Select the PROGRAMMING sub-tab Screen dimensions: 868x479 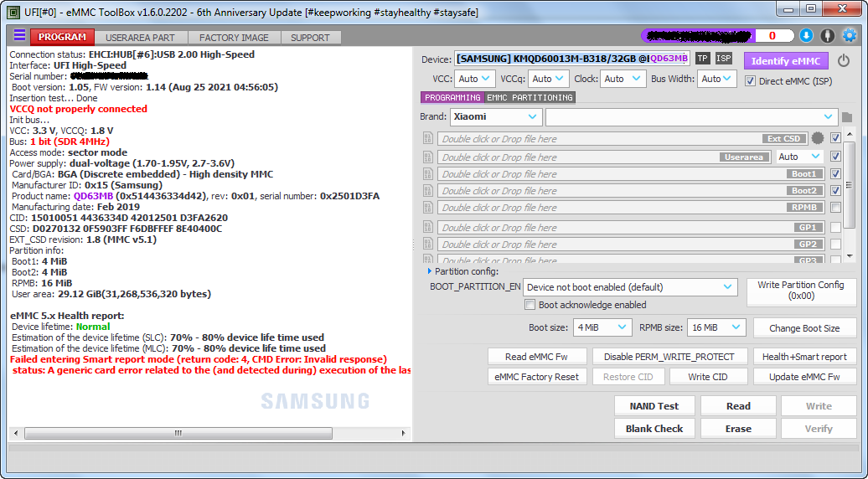pyautogui.click(x=452, y=97)
